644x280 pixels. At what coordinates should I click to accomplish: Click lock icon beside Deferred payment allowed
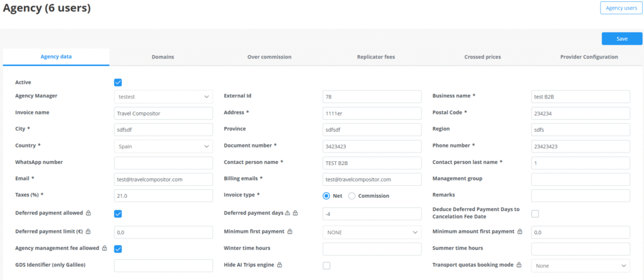tap(88, 213)
